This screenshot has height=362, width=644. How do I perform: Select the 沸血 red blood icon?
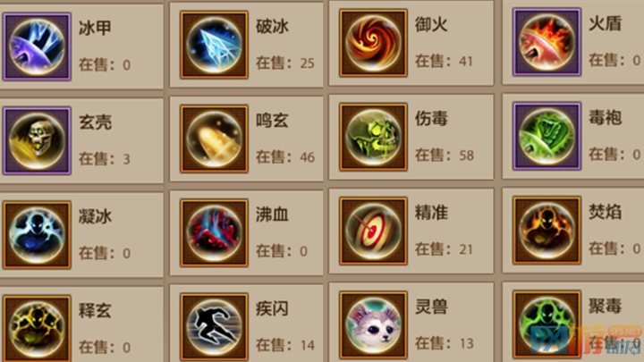(x=214, y=233)
